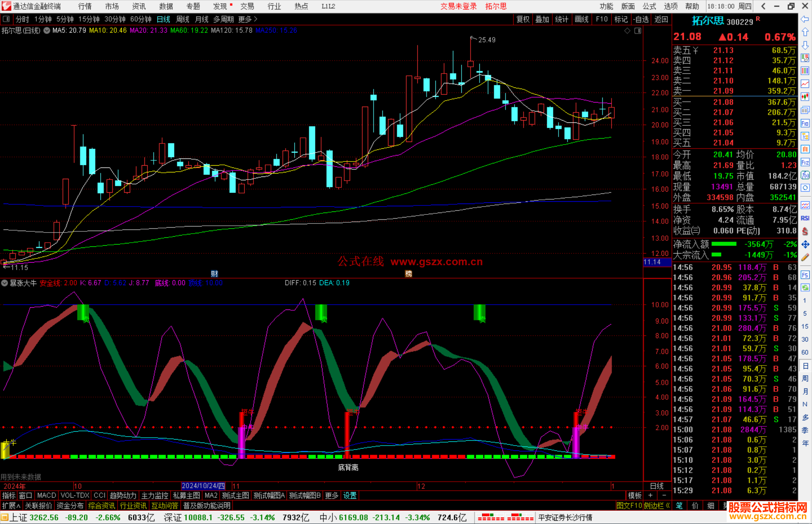Open the -自选 dropdown in chart toolbar

pyautogui.click(x=641, y=19)
